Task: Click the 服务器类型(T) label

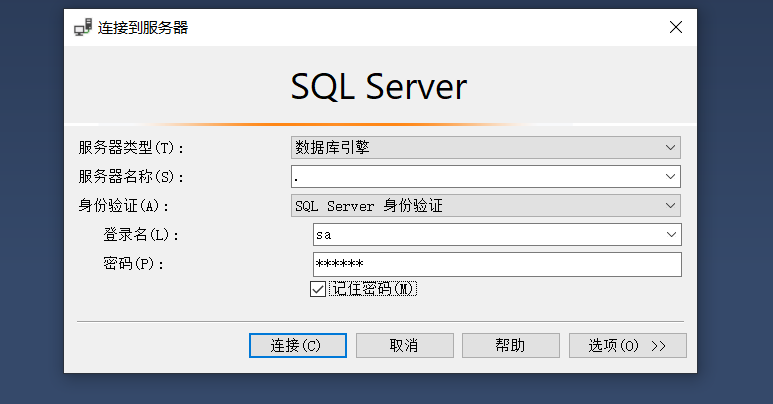Action: tap(131, 147)
